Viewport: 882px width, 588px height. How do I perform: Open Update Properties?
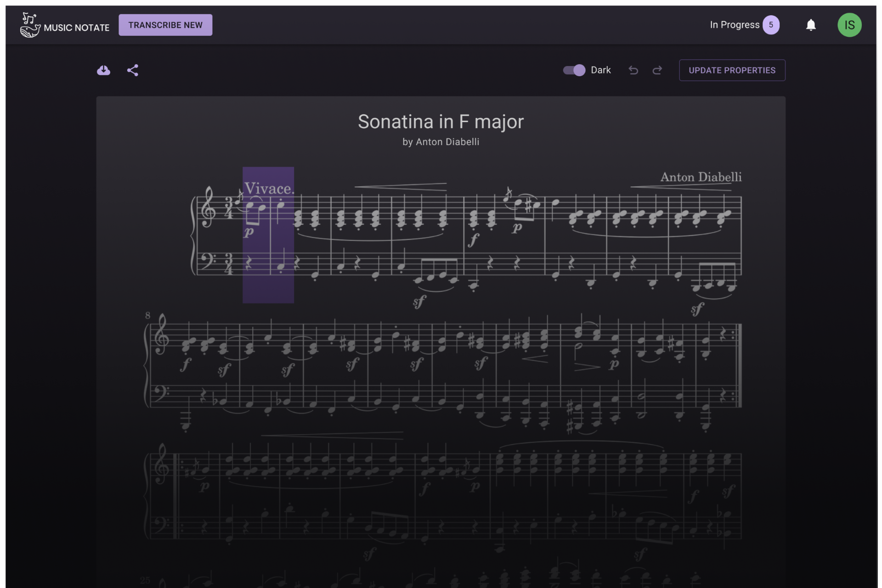coord(732,70)
